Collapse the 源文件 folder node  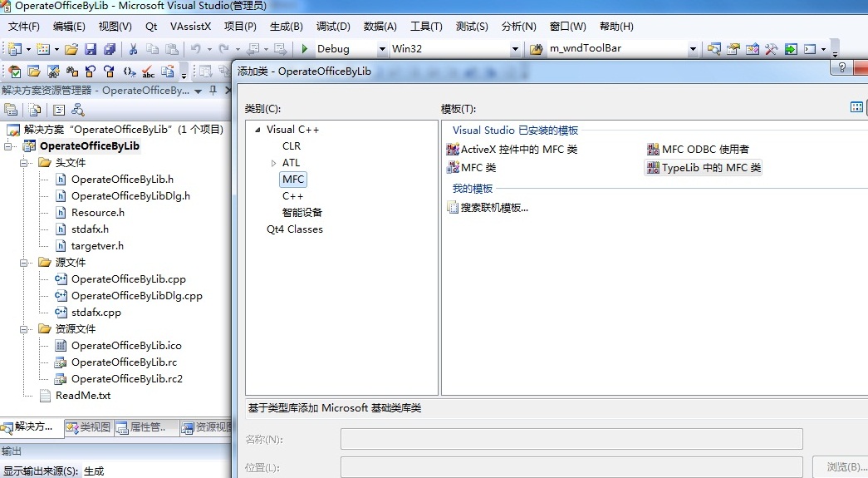point(24,263)
